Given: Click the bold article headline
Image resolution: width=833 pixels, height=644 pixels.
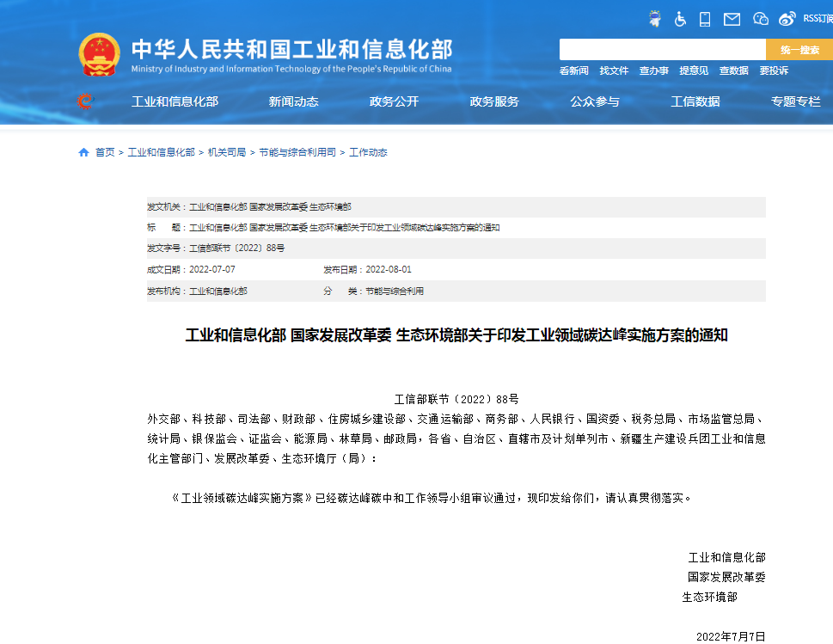Looking at the screenshot, I should point(456,335).
